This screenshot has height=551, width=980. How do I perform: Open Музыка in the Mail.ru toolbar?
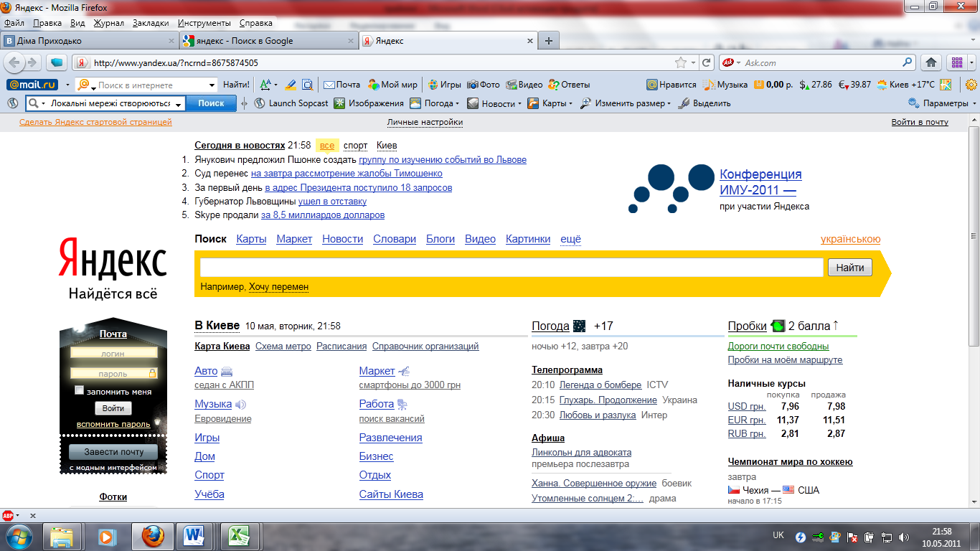coord(726,85)
